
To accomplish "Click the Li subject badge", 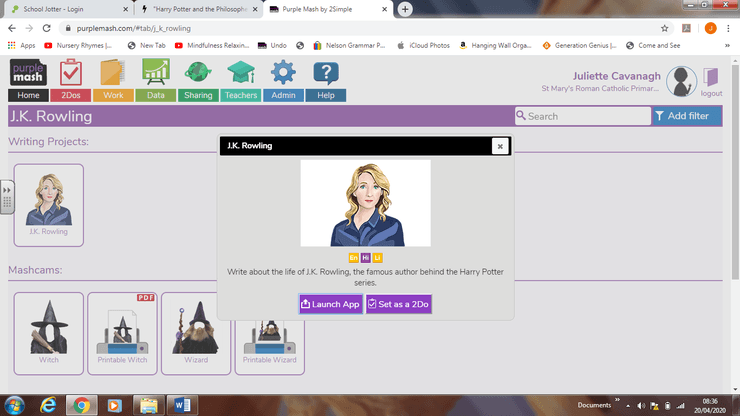I will 377,258.
